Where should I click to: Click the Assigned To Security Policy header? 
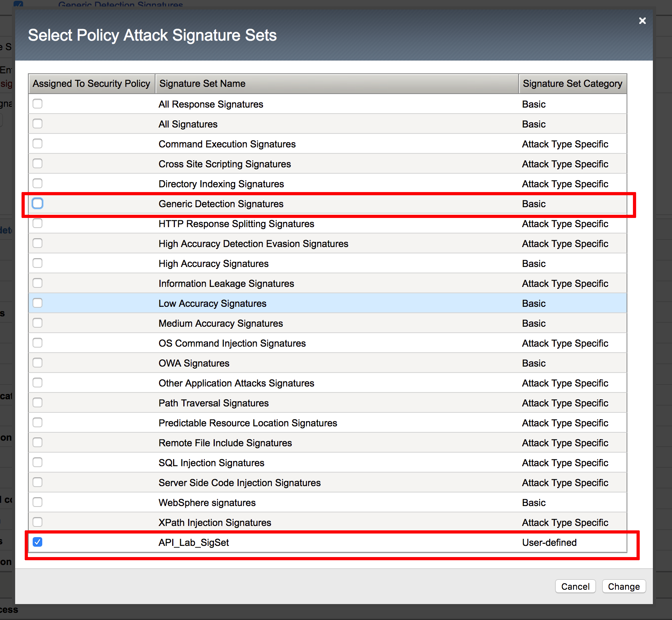[x=92, y=84]
